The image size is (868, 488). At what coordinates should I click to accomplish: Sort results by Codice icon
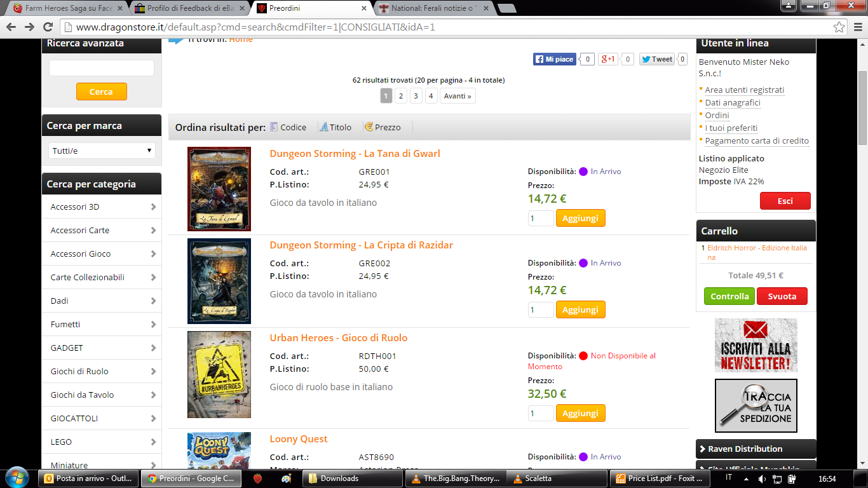[x=274, y=127]
